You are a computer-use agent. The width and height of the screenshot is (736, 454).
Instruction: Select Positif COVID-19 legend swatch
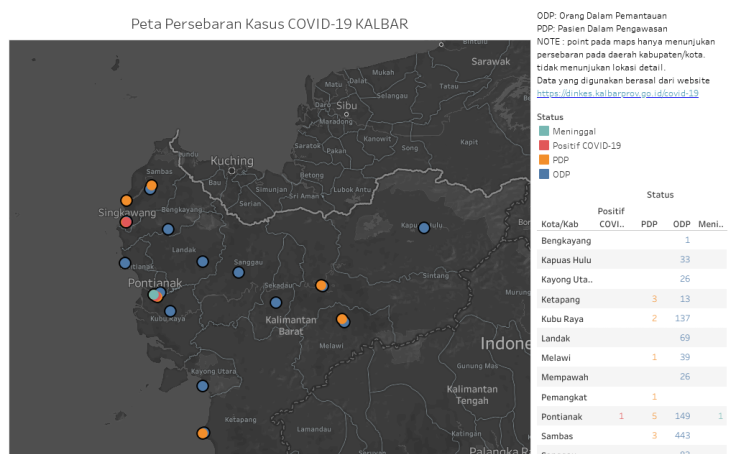[544, 145]
